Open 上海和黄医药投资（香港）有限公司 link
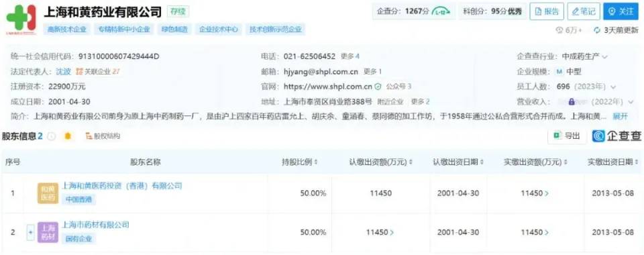Image resolution: width=644 pixels, height=255 pixels. pyautogui.click(x=121, y=186)
